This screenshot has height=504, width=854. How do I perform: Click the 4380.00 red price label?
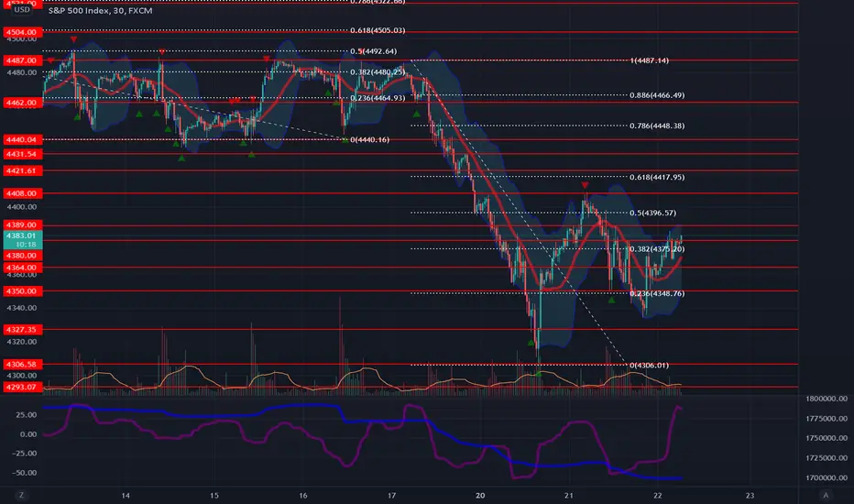click(22, 255)
